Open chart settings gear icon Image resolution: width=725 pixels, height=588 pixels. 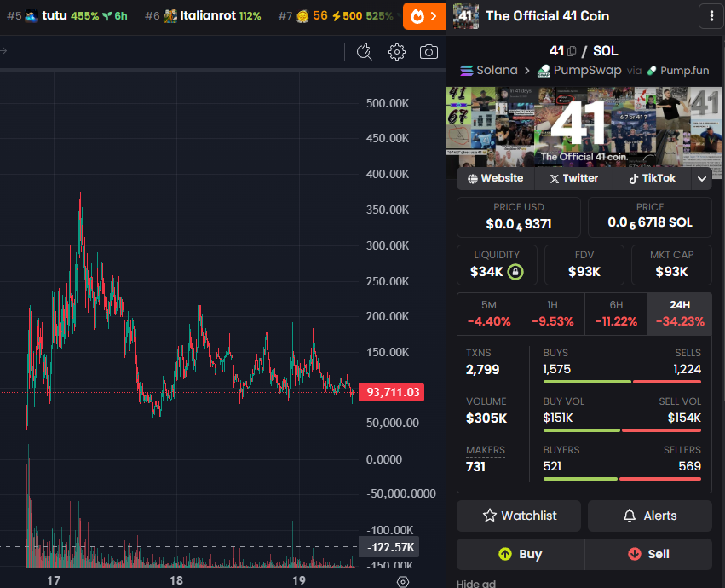(x=397, y=52)
